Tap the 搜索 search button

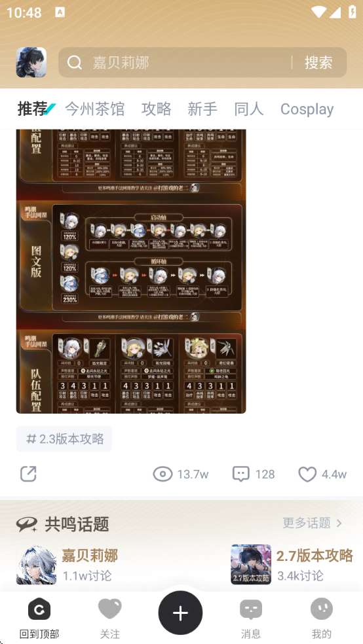(318, 63)
